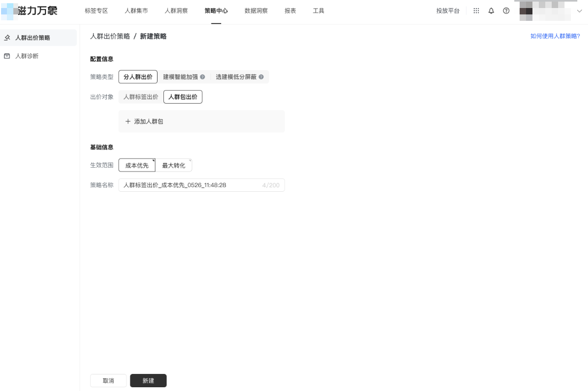588x391 pixels.
Task: Click the 出价对象 label
Action: [x=101, y=97]
